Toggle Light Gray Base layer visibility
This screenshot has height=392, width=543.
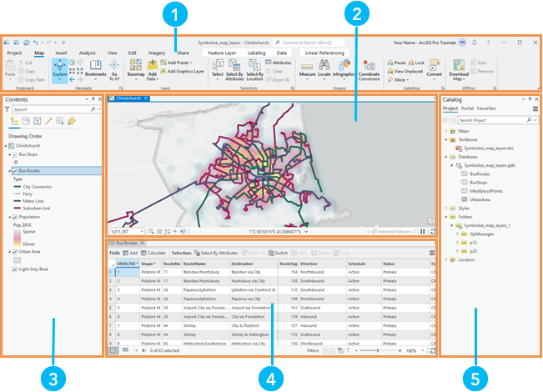coord(15,269)
